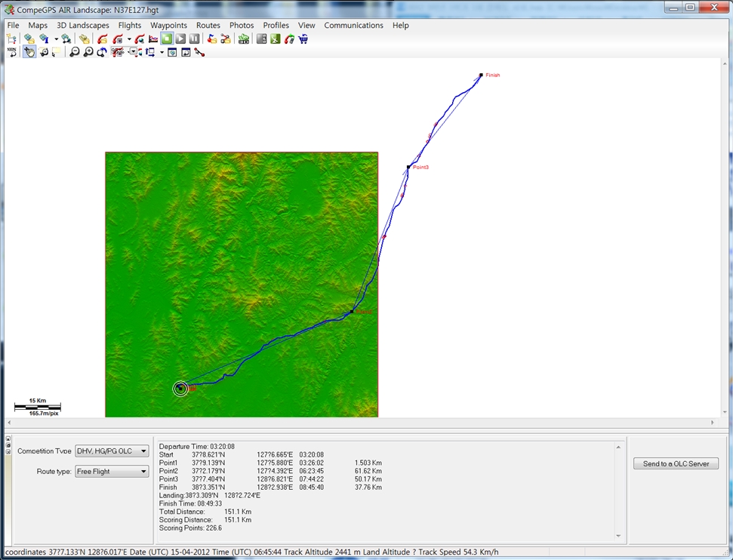Click the green Excel-style export icon

pyautogui.click(x=276, y=38)
